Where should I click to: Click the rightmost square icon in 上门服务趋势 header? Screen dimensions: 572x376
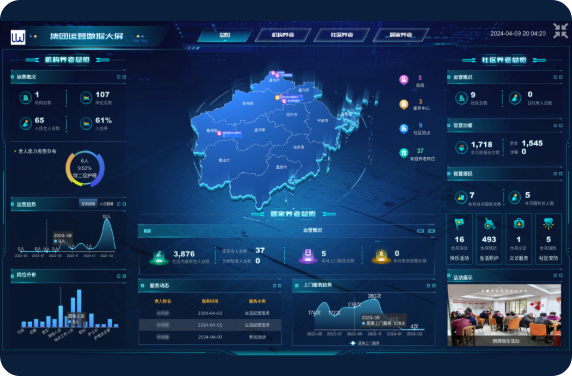pyautogui.click(x=434, y=286)
